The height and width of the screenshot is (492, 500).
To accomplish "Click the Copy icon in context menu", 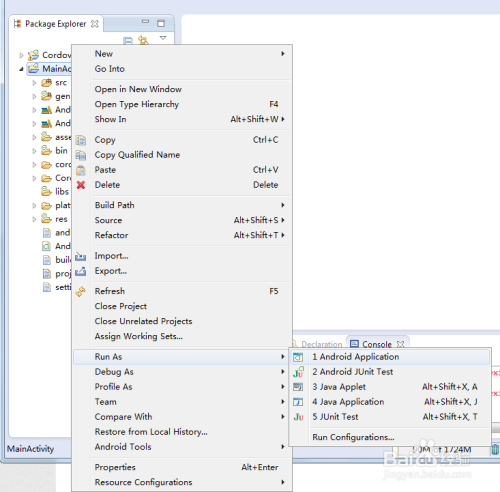I will point(81,140).
